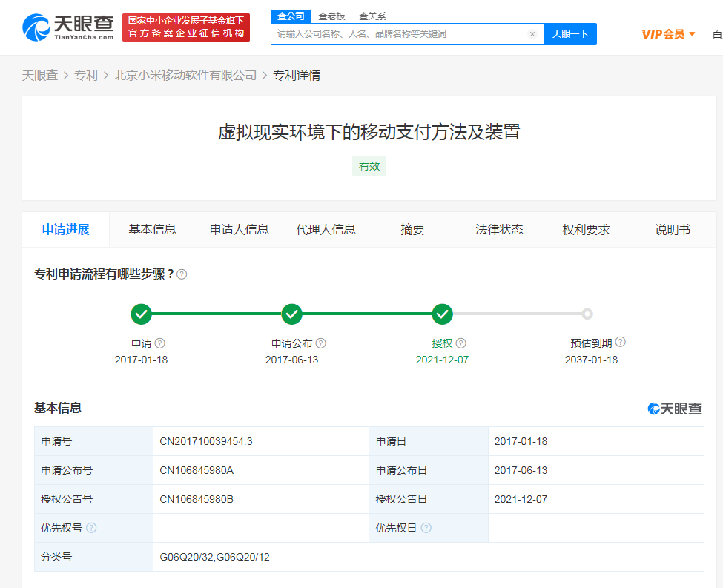Screen dimensions: 723x588
Task: Click help icon beside 优先权日
Action: 426,528
